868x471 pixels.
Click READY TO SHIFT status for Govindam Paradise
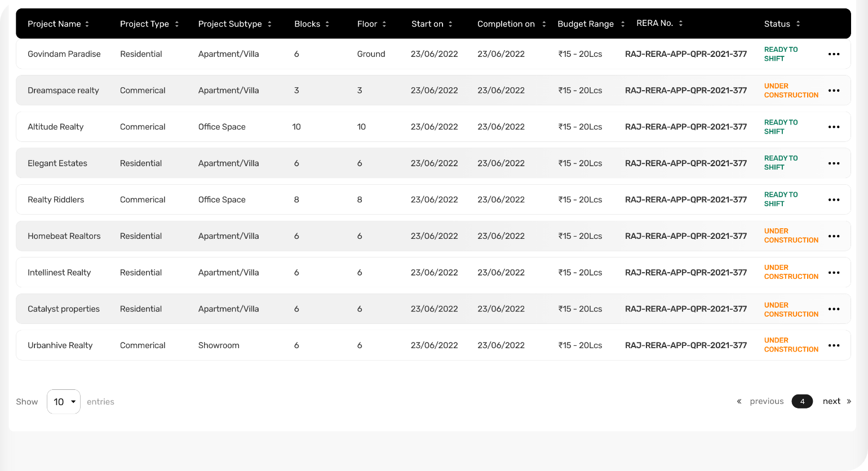pos(781,54)
